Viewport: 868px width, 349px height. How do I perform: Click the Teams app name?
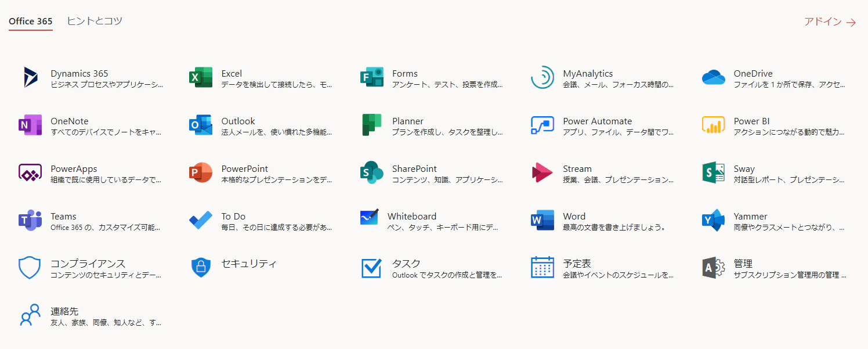tap(63, 216)
